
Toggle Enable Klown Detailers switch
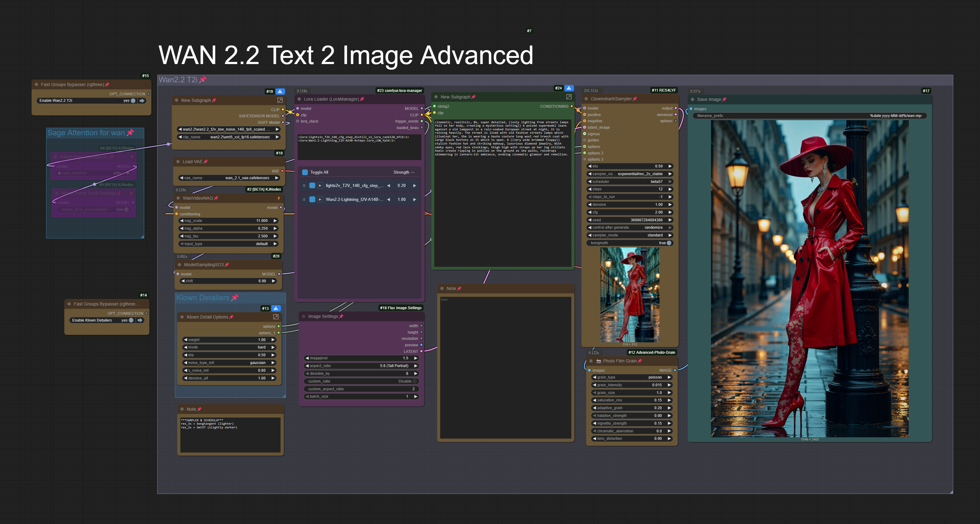point(131,320)
